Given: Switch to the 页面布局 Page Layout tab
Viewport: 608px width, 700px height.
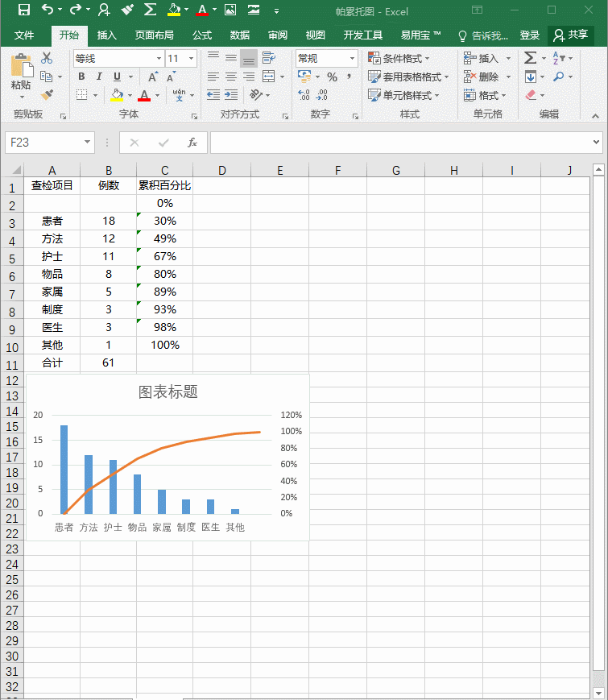Looking at the screenshot, I should 155,35.
